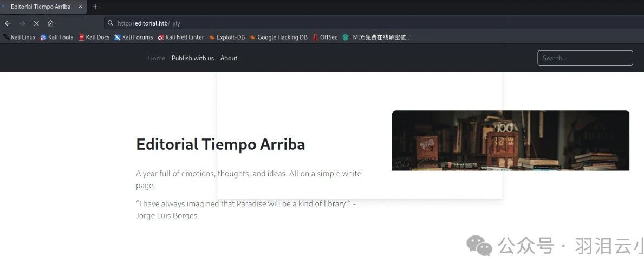Viewport: 644px width, 274px height.
Task: Click the Kali Linux bookmark favicon
Action: tap(6, 37)
